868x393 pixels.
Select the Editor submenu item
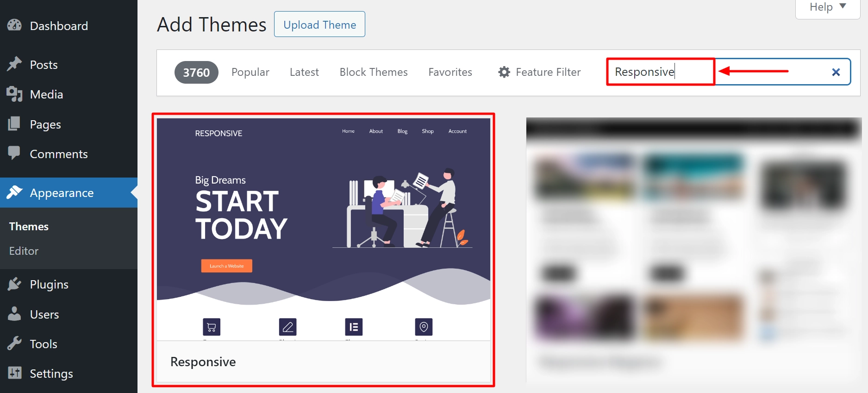[x=24, y=251]
